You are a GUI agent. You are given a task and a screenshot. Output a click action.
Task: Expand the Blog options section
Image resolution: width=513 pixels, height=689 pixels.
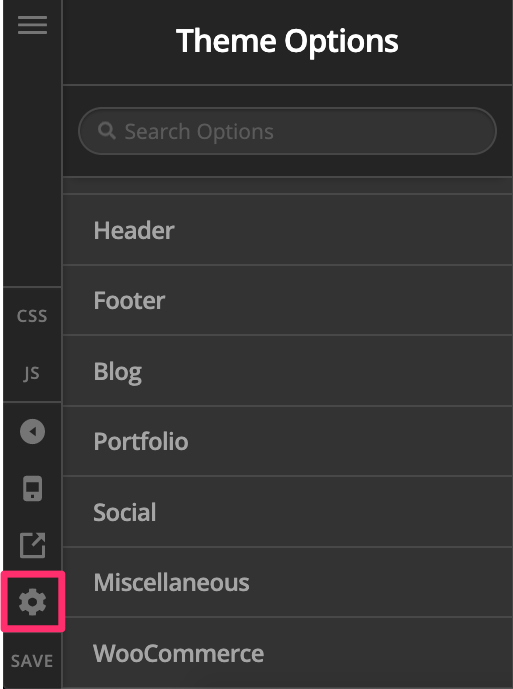287,371
